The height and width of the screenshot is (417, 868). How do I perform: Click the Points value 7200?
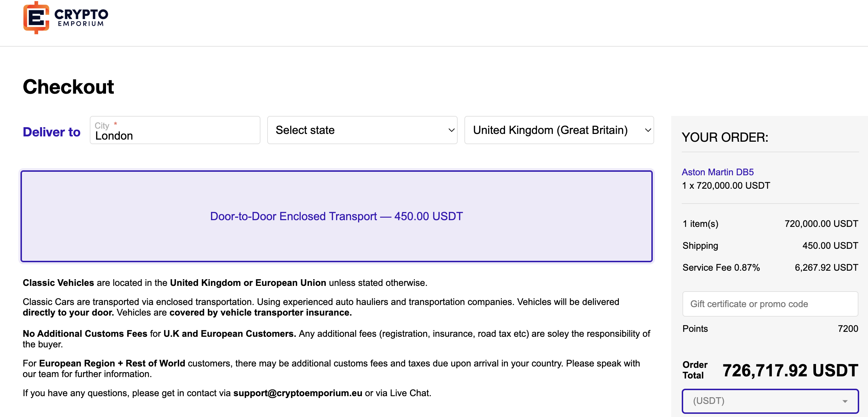coord(848,329)
